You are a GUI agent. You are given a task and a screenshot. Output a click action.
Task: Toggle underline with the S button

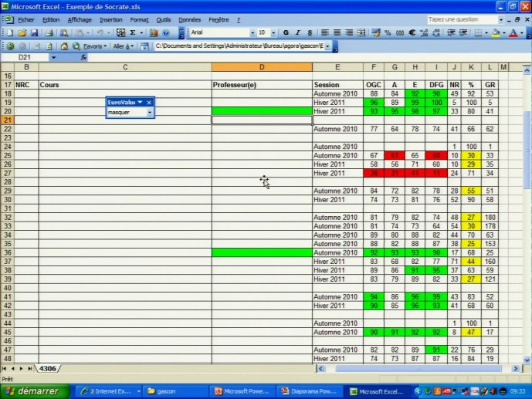310,33
